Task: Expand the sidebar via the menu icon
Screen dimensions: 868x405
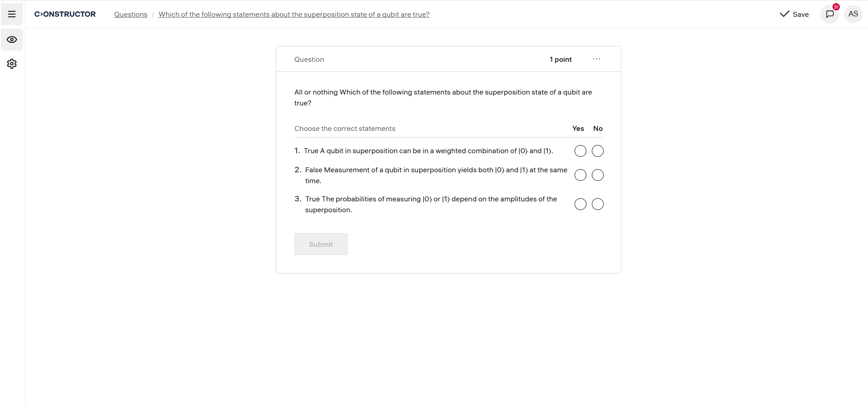Action: [12, 14]
